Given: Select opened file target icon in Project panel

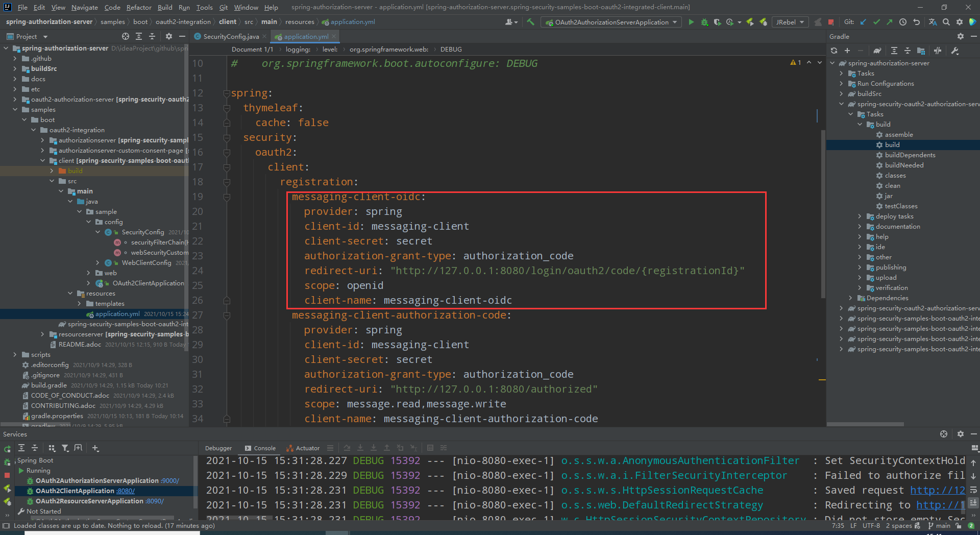Looking at the screenshot, I should tap(126, 36).
